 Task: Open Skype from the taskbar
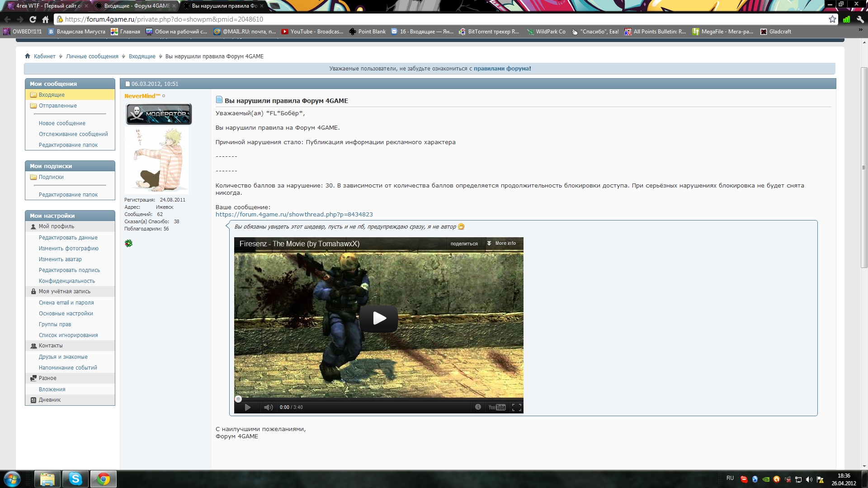(75, 479)
